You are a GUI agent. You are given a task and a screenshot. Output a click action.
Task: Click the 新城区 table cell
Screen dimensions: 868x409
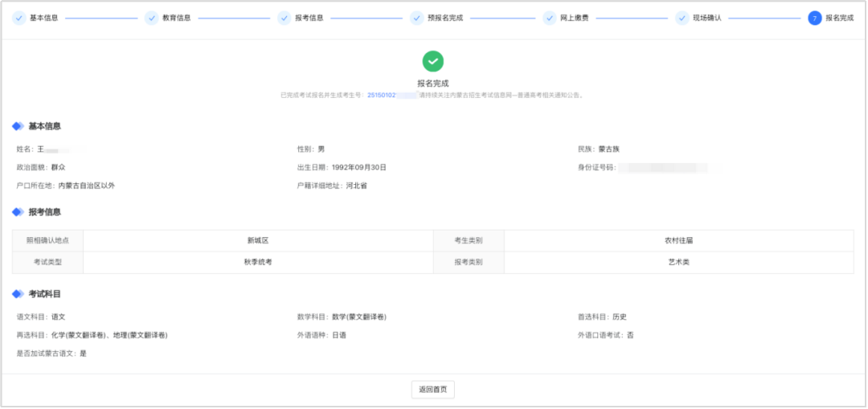click(257, 240)
